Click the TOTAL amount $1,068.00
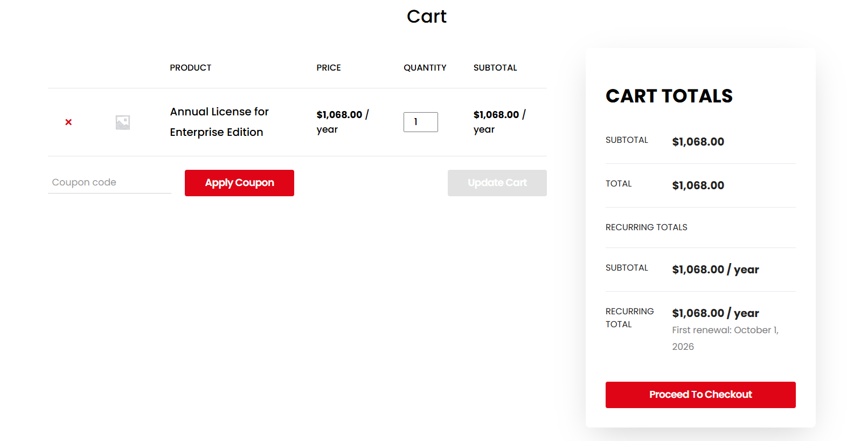Viewport: 868px width, 441px height. [x=698, y=185]
